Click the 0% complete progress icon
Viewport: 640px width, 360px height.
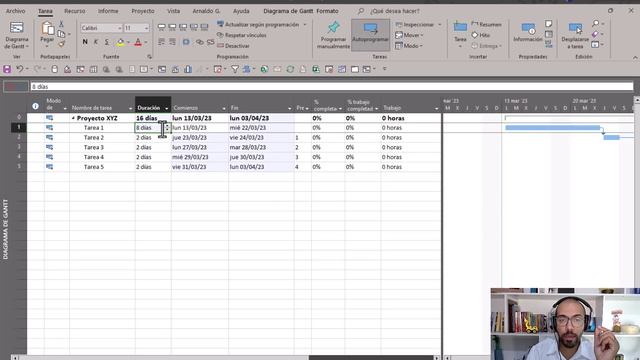point(162,27)
